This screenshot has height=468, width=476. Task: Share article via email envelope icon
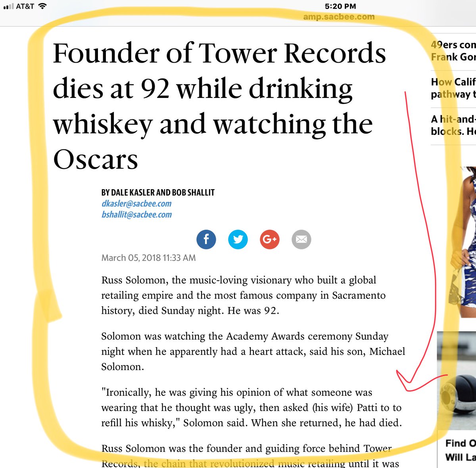(301, 240)
